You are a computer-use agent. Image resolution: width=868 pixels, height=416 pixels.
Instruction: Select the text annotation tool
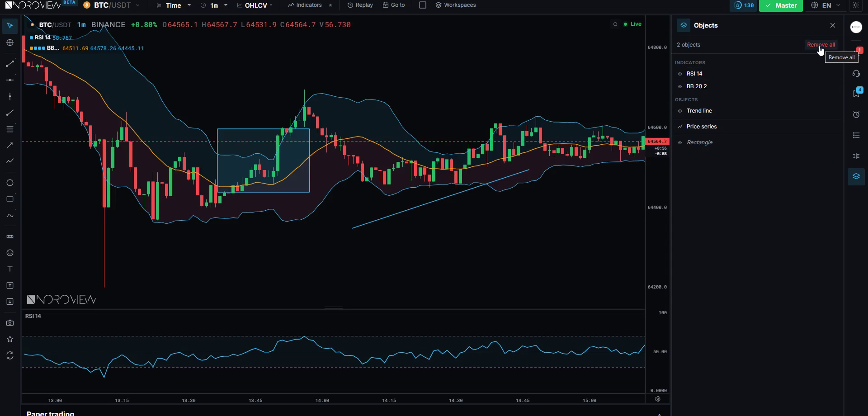coord(10,269)
